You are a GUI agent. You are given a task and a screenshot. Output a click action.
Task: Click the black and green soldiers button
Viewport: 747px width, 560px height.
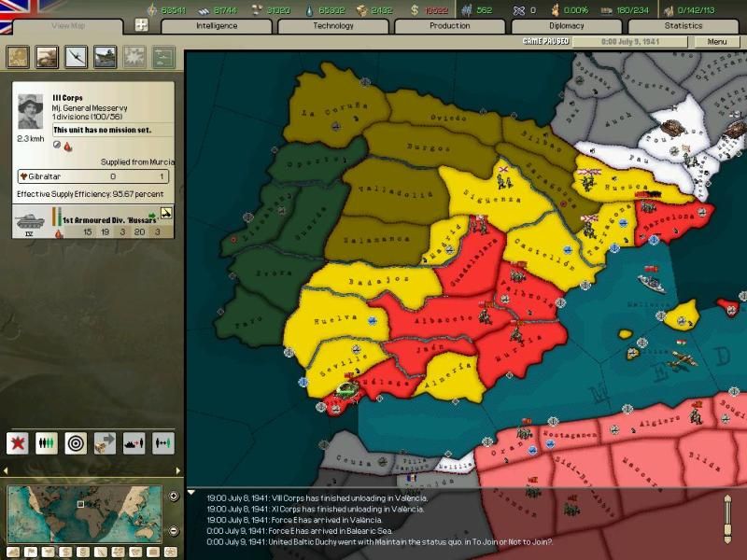coord(47,444)
